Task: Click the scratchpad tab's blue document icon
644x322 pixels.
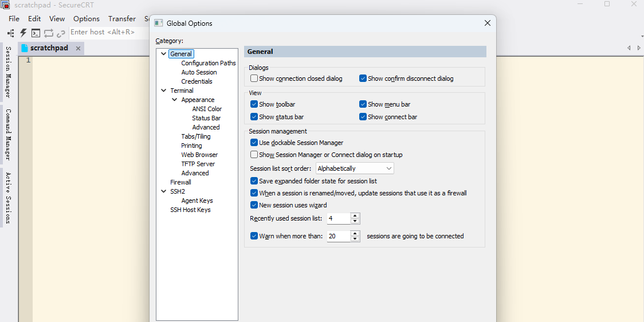Action: [25, 48]
